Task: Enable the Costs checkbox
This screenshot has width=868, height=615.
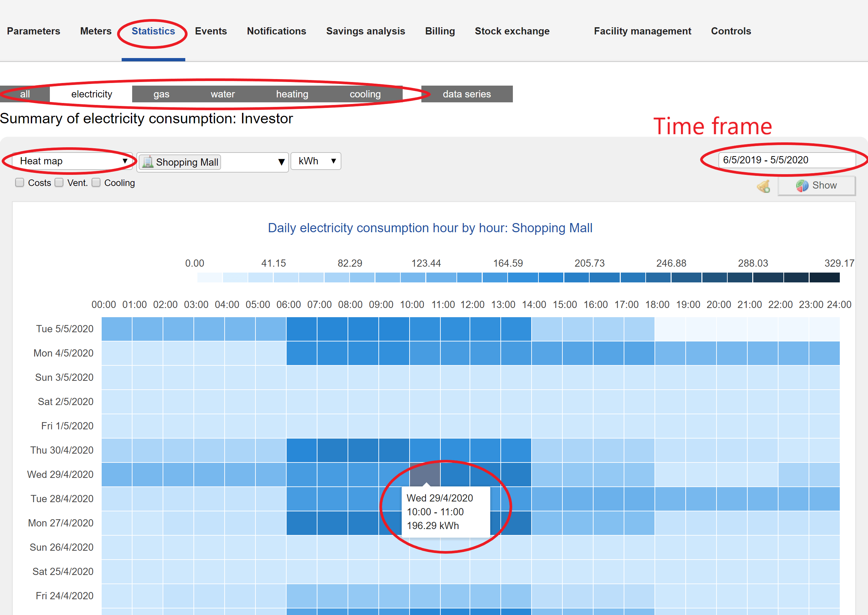Action: 20,183
